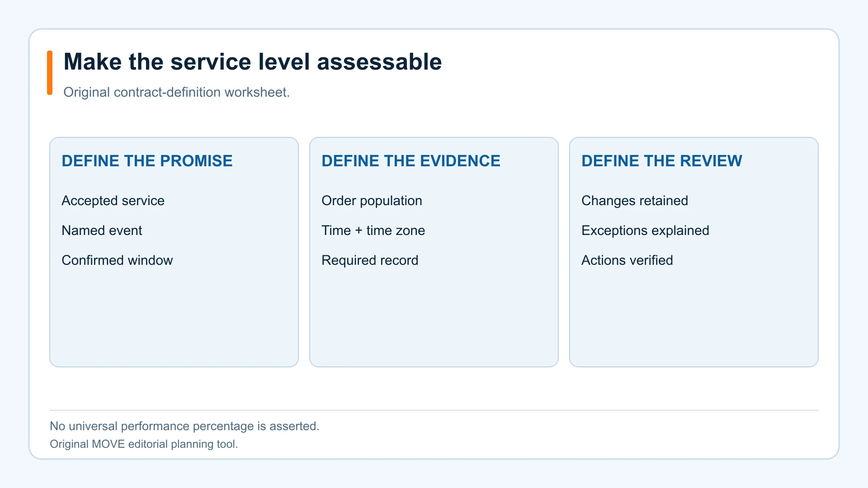Pick the "Changes retained" entry
Image resolution: width=868 pixels, height=488 pixels.
coord(635,201)
